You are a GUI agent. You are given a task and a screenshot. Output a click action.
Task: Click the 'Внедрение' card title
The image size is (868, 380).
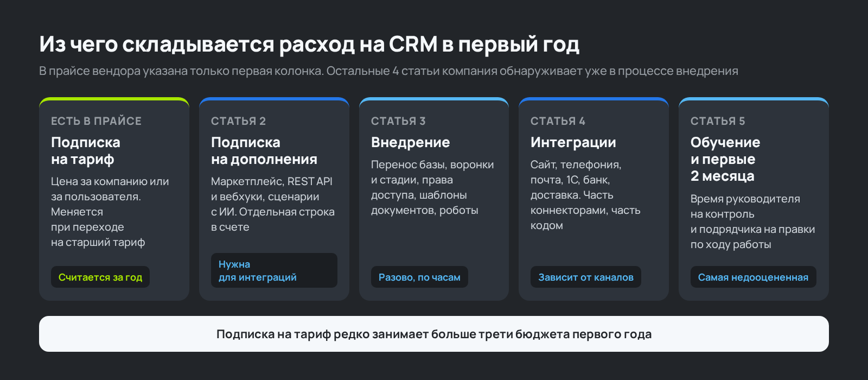click(411, 142)
